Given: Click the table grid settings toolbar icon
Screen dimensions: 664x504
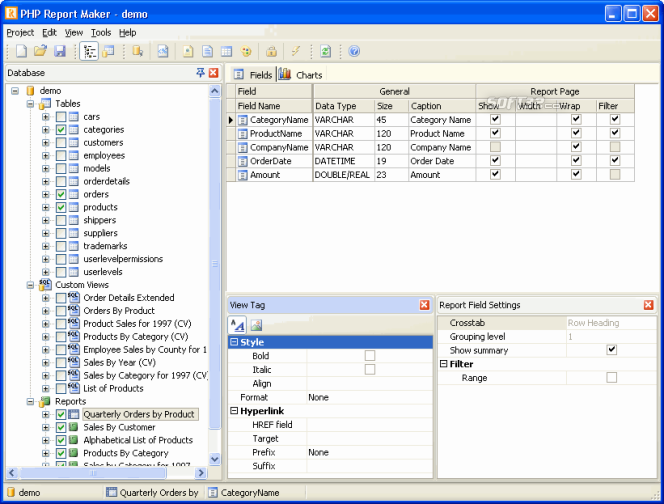Looking at the screenshot, I should pyautogui.click(x=227, y=51).
